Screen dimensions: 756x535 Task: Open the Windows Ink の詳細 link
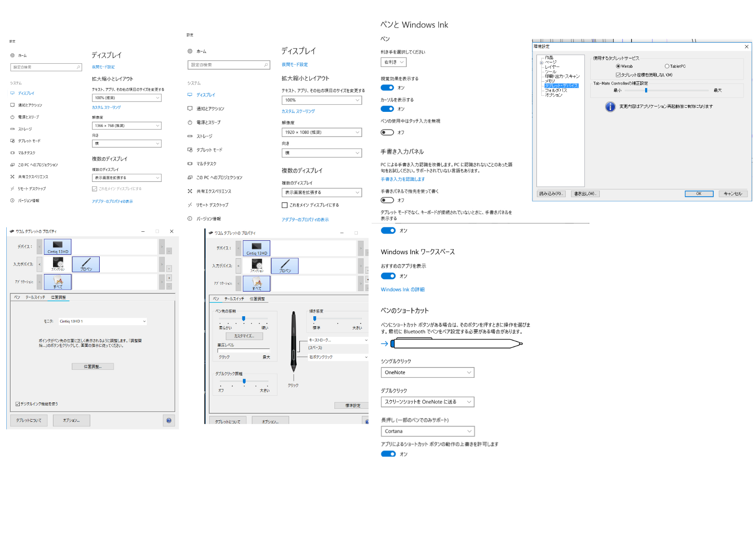[x=403, y=290]
